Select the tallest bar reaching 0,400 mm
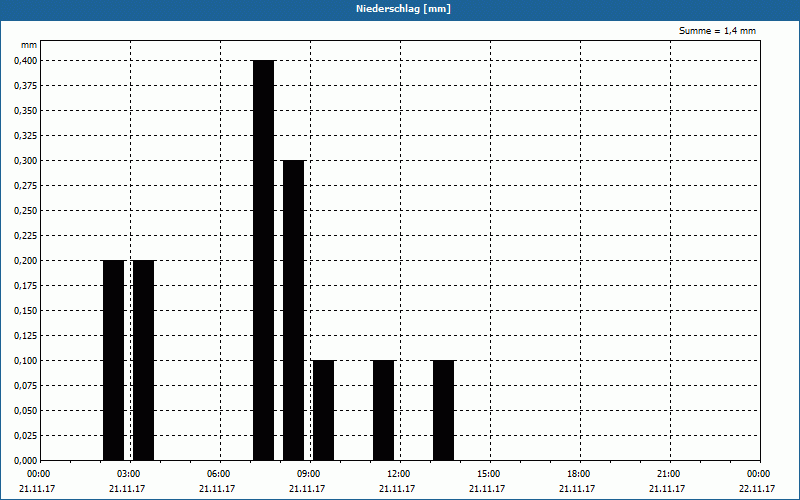The image size is (800, 500). click(264, 260)
